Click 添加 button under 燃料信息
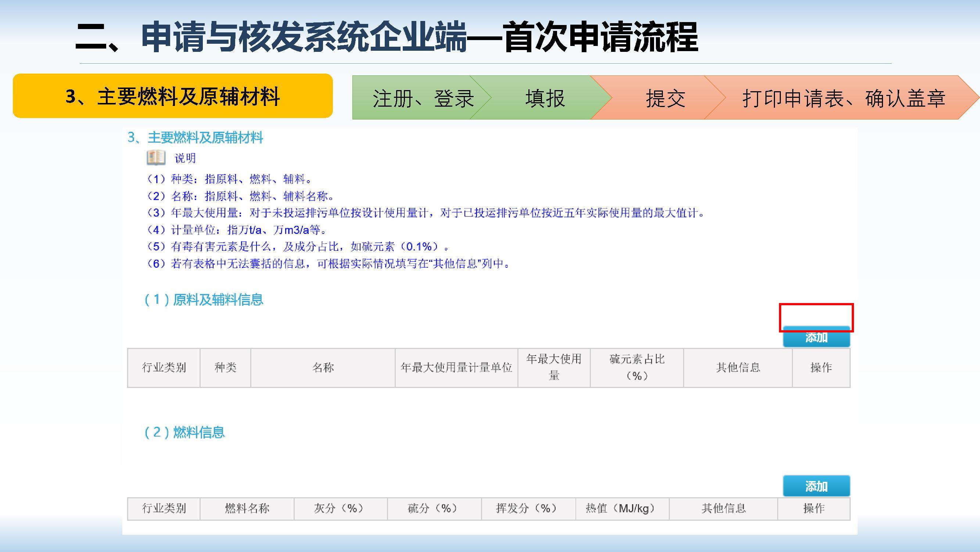The height and width of the screenshot is (552, 980). coord(816,486)
